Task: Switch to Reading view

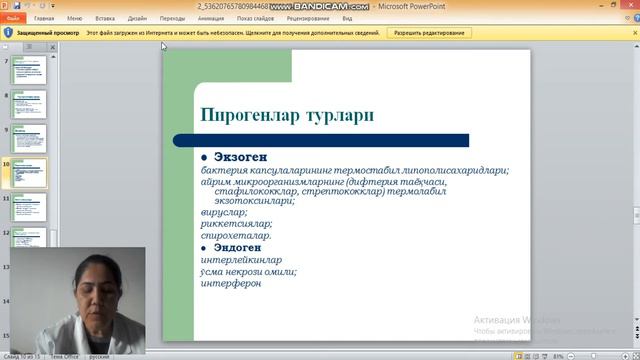Action: pyautogui.click(x=536, y=356)
